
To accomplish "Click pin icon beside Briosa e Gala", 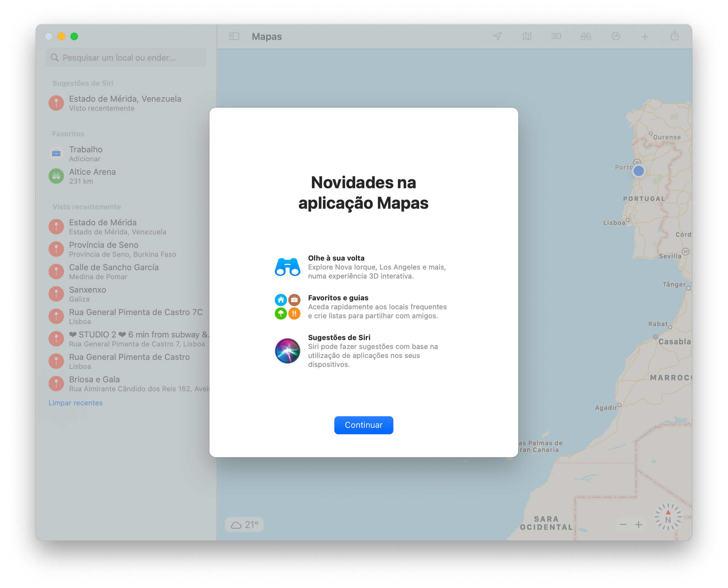I will click(x=56, y=384).
